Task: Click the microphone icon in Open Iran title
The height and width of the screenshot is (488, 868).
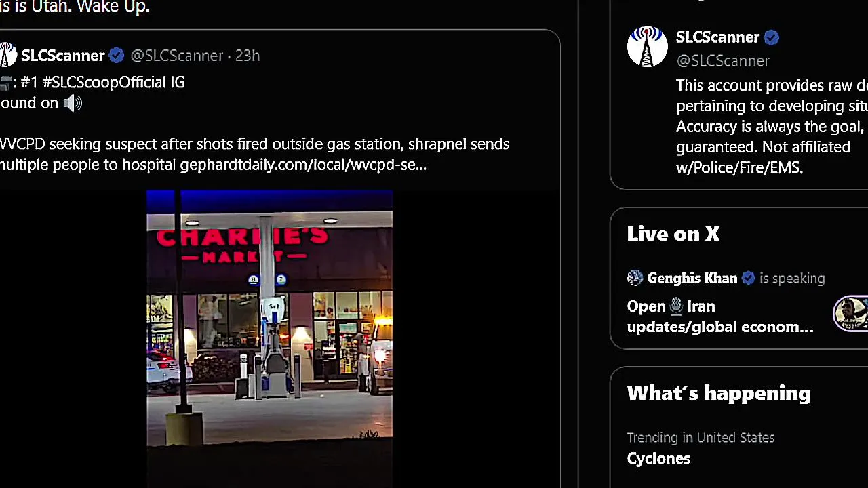Action: tap(676, 306)
